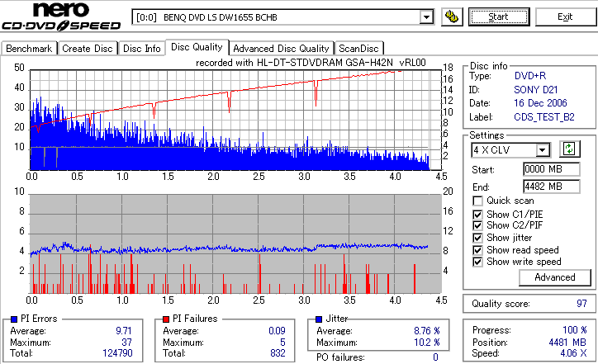Click the Jitter maximum 10.2 %
Screen dimensions: 598x364
[x=427, y=343]
